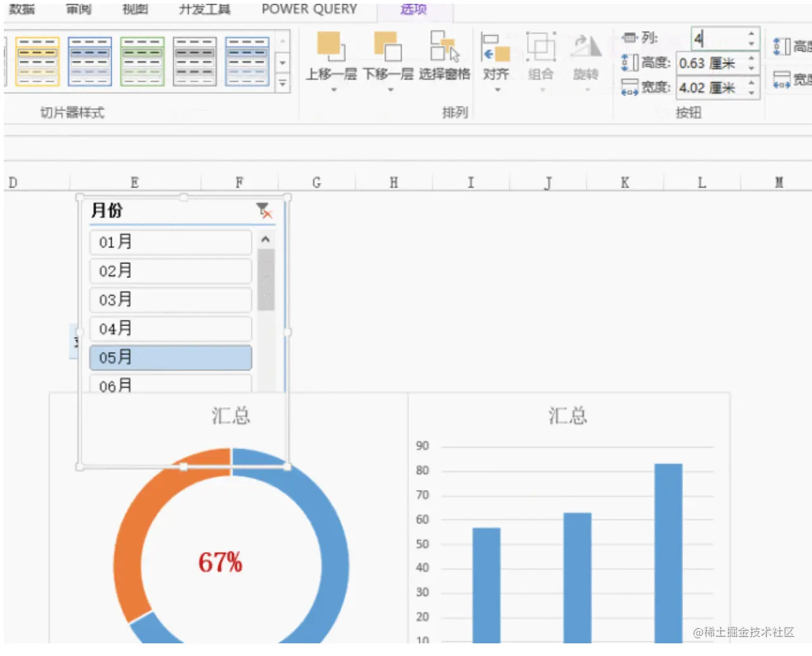This screenshot has height=656, width=812.
Task: Choose the green slicer style
Action: 143,61
